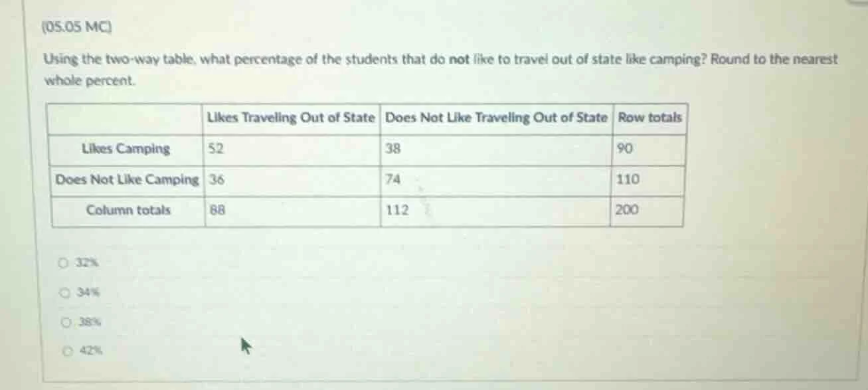Click the table cell containing 38
The image size is (868, 390).
tap(391, 149)
